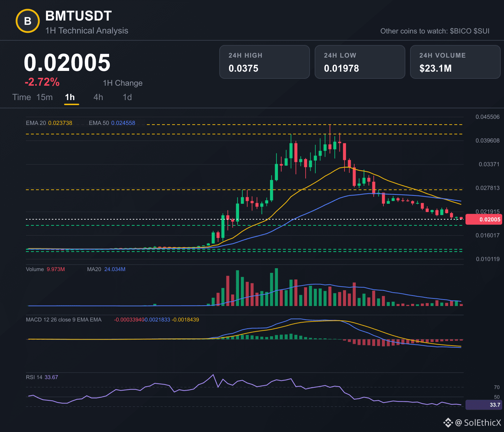Click the BMTUSDT coin logo icon
Viewport: 504px width, 432px height.
pyautogui.click(x=28, y=21)
